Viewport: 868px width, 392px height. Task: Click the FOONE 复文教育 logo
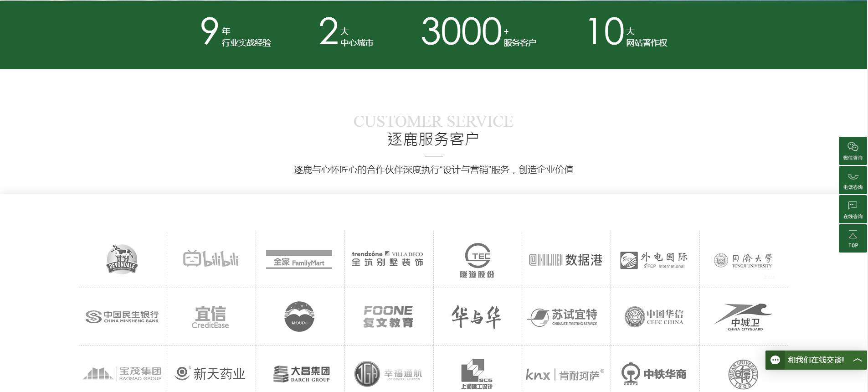coord(388,317)
